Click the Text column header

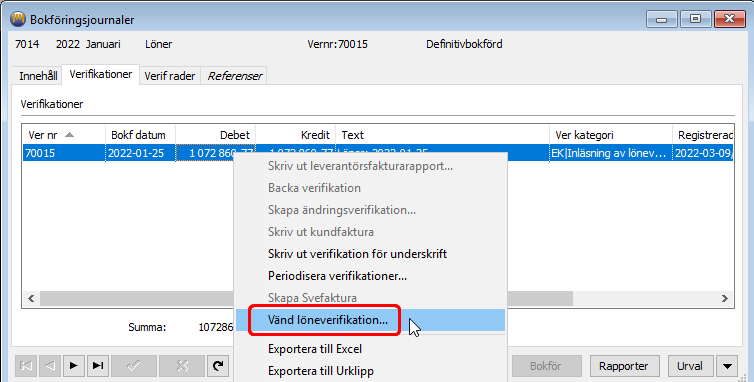click(x=442, y=135)
